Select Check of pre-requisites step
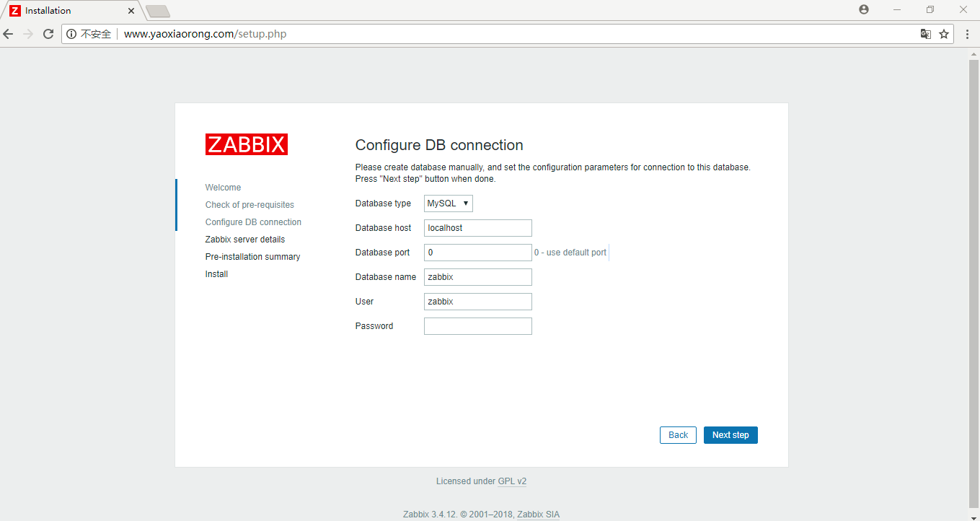 click(x=250, y=205)
